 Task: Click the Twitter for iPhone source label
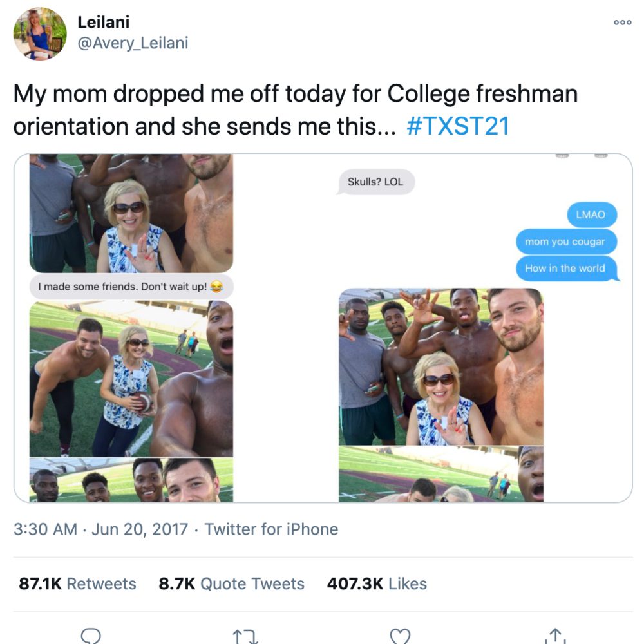pyautogui.click(x=271, y=529)
